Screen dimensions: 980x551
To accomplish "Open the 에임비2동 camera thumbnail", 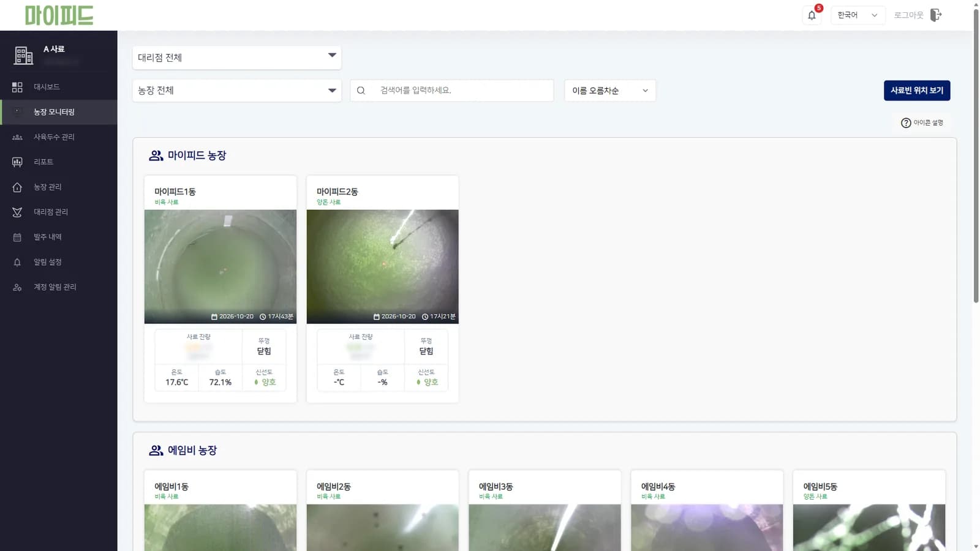I will click(x=382, y=528).
